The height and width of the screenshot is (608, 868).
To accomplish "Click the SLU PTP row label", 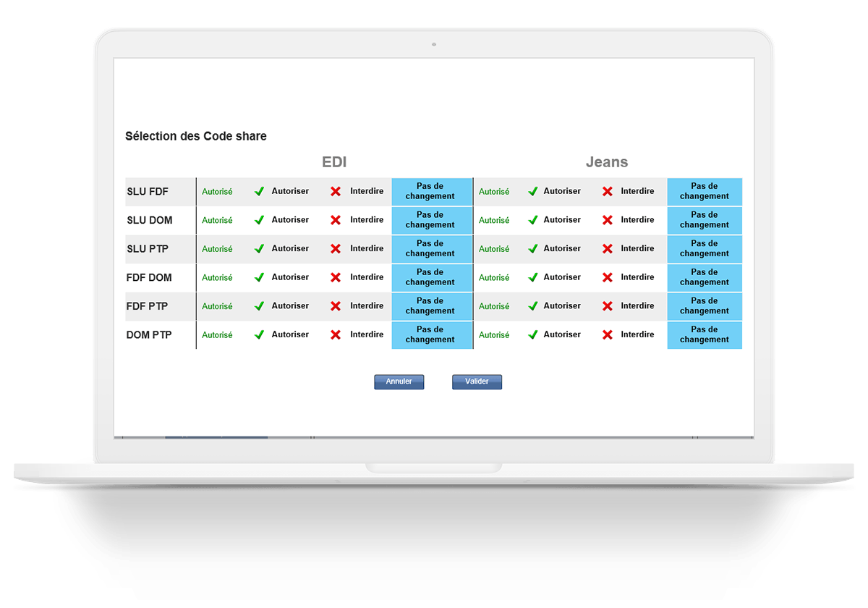I will coord(148,249).
